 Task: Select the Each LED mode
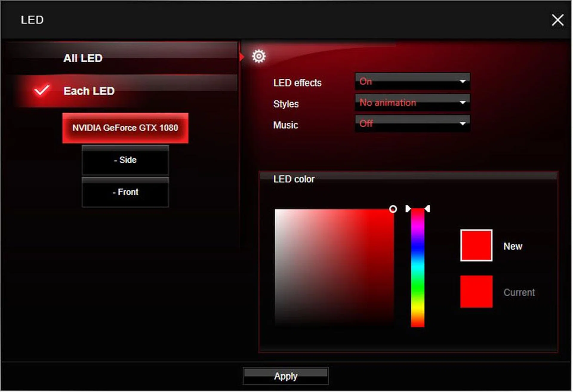[89, 91]
